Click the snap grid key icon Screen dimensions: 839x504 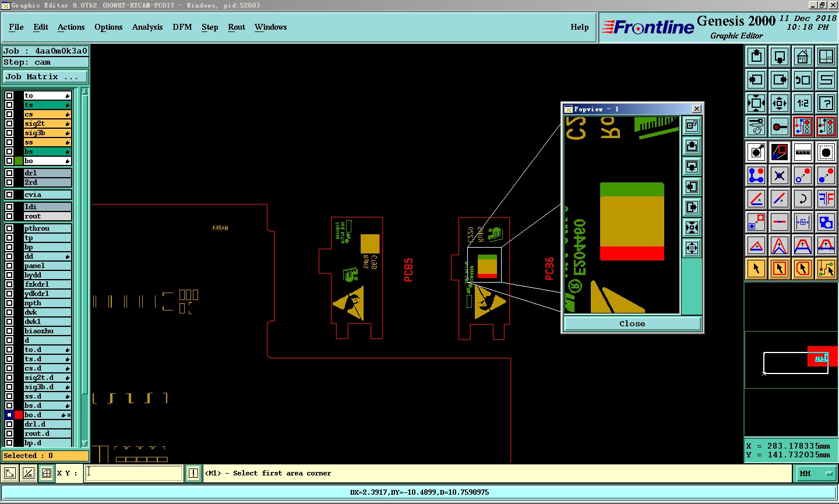[x=780, y=126]
